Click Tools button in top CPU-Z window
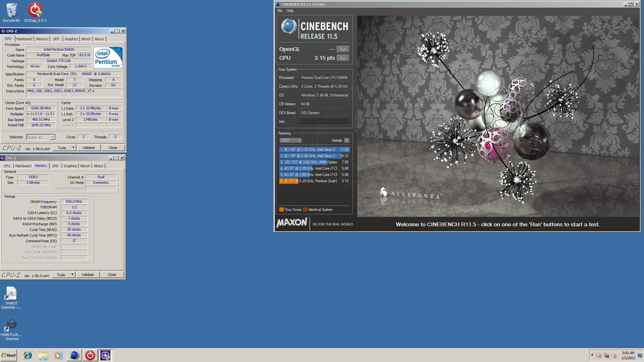 click(x=62, y=148)
